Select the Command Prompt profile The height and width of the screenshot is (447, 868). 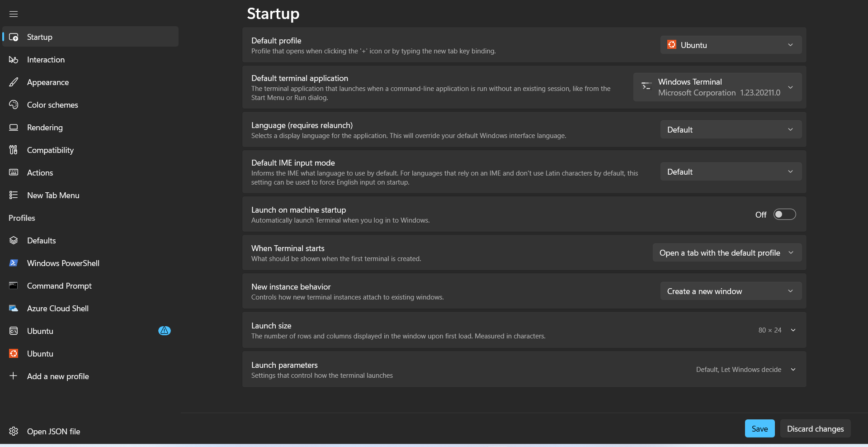tap(90, 285)
